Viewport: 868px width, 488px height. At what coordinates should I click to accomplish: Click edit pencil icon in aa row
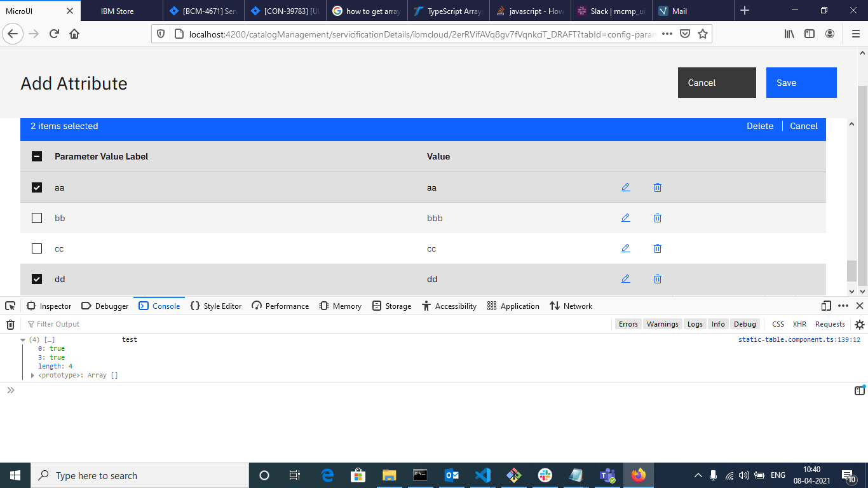pyautogui.click(x=626, y=187)
